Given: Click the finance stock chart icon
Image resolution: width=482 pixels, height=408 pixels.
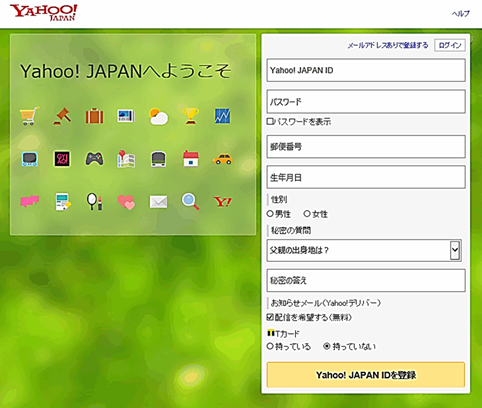Looking at the screenshot, I should [222, 116].
